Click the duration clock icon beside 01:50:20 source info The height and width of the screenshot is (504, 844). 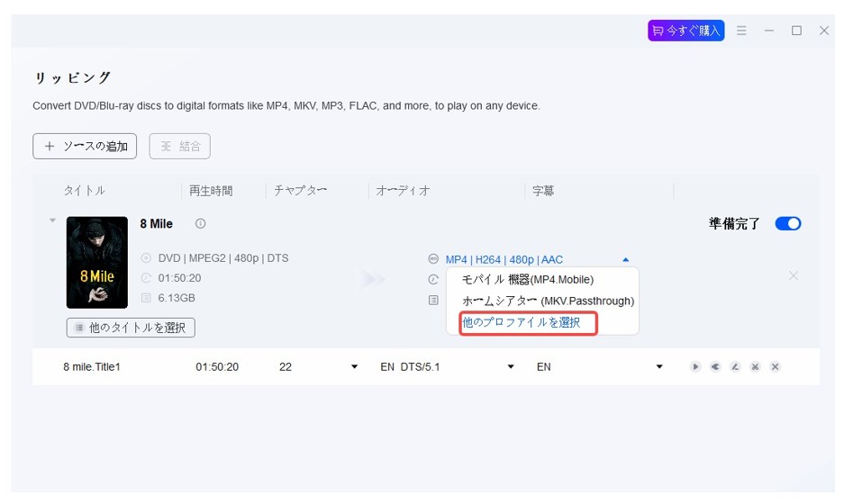pos(146,278)
